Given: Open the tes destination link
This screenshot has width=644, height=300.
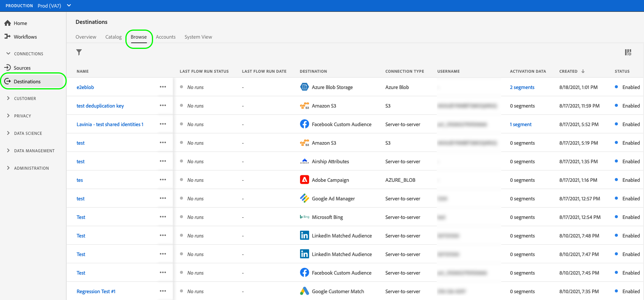Looking at the screenshot, I should (80, 180).
